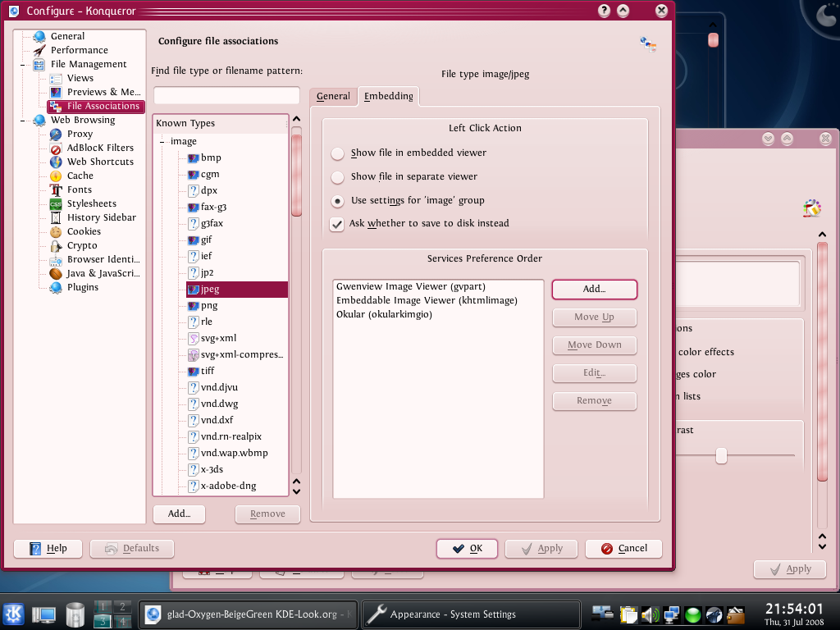
Task: Open Browser Identification icon
Action: point(56,259)
